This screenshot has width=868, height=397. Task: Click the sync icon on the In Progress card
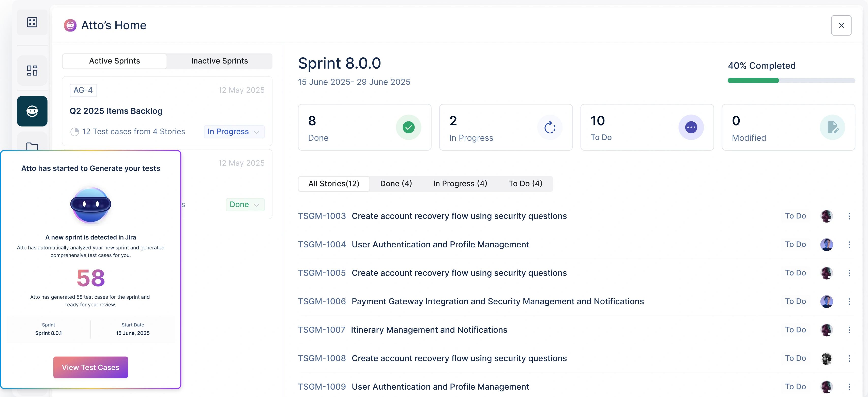tap(550, 127)
